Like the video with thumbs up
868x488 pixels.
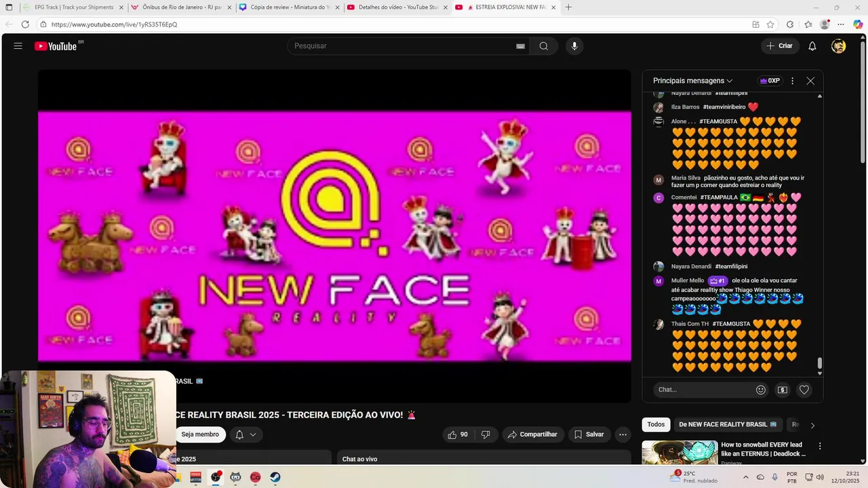458,434
